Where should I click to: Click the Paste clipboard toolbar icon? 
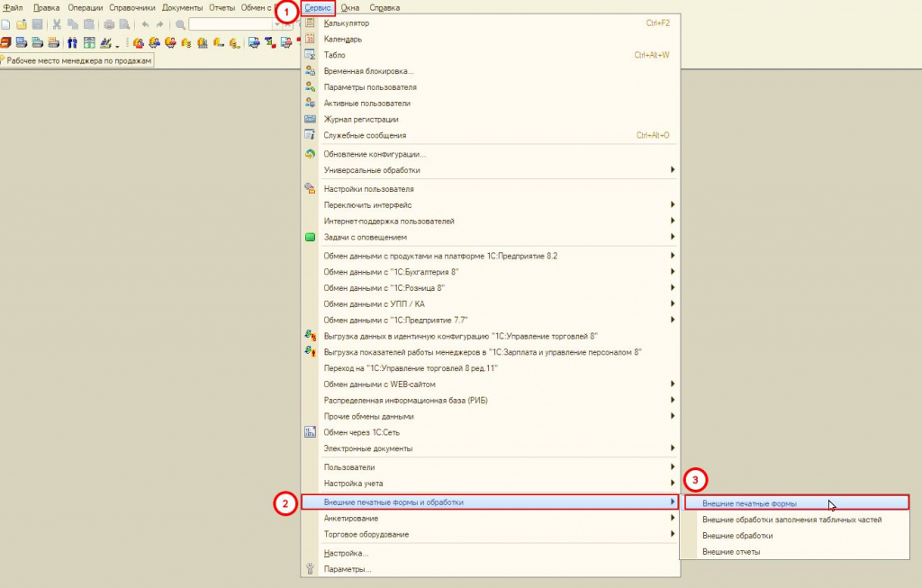click(x=89, y=24)
